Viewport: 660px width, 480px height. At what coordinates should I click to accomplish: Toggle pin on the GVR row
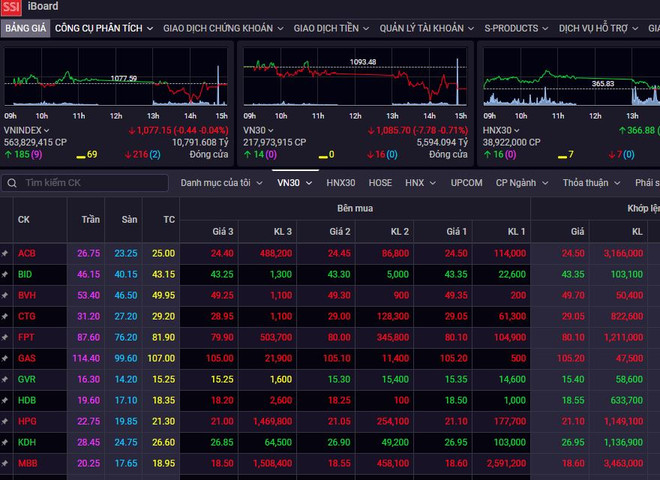(5, 379)
